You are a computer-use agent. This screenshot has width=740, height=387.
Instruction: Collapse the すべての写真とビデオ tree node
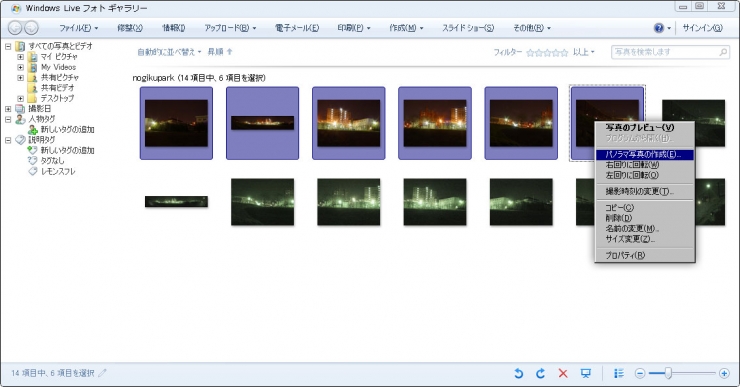[8, 46]
